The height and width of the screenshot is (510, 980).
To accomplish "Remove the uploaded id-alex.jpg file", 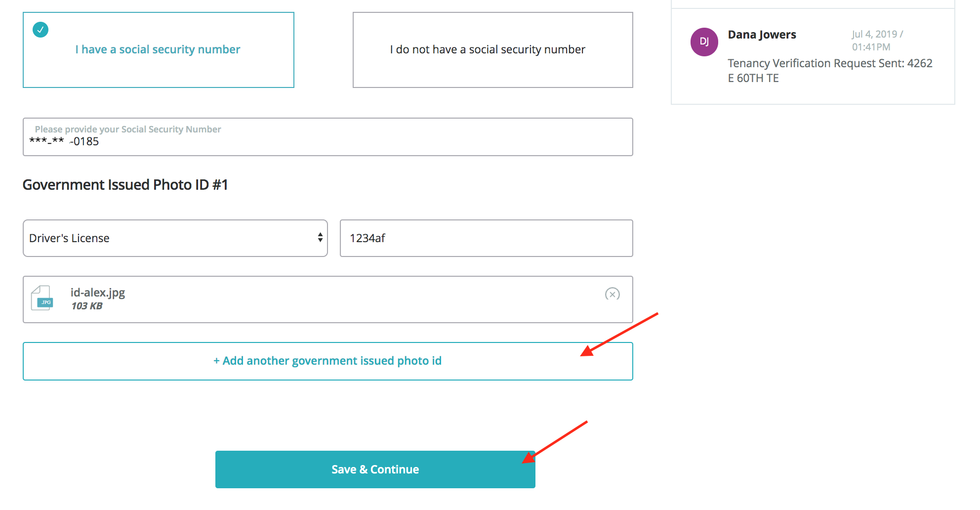I will click(x=612, y=294).
